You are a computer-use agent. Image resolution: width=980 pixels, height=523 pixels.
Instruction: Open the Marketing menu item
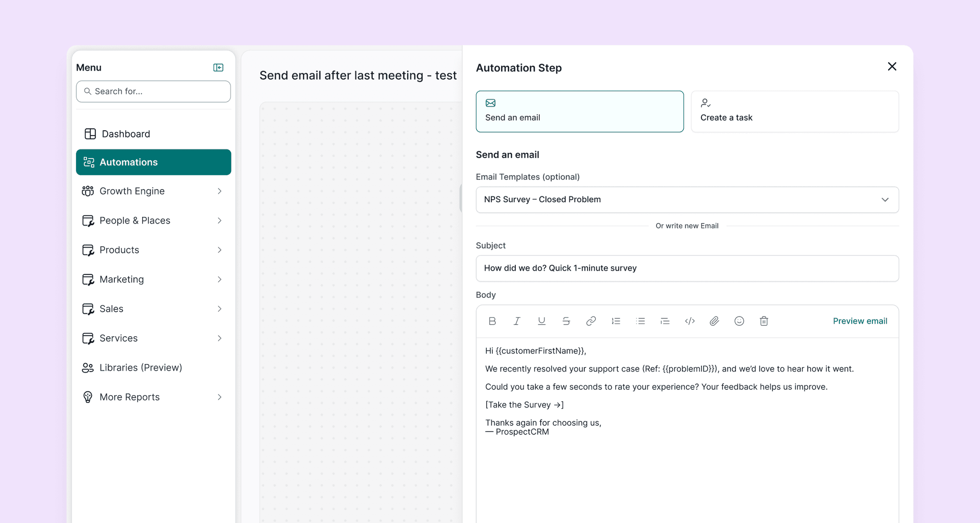coord(154,280)
